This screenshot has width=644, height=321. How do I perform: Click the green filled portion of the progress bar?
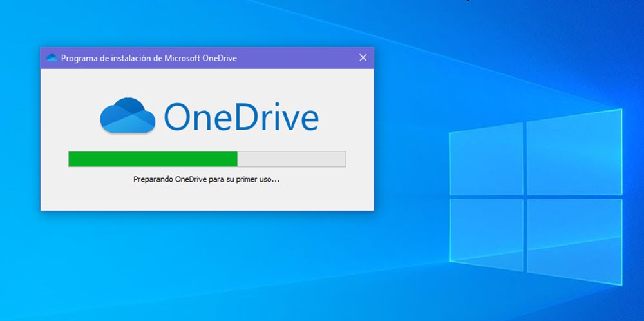pos(153,159)
